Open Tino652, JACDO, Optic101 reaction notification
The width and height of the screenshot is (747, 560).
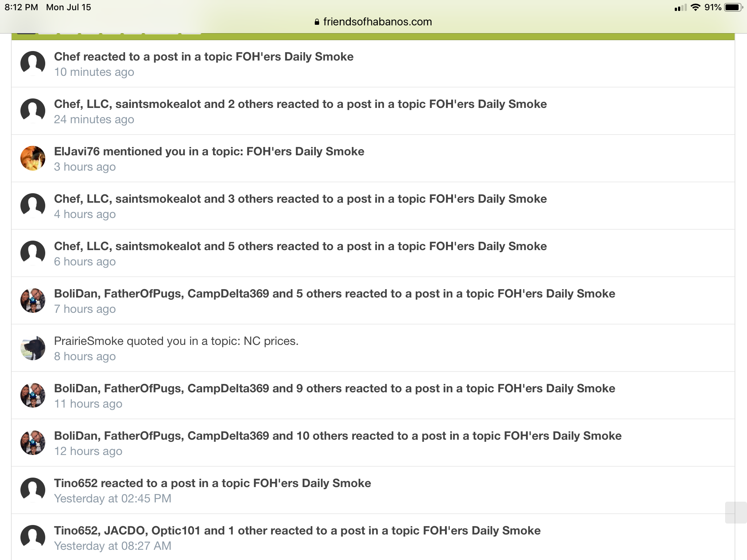pos(373,537)
